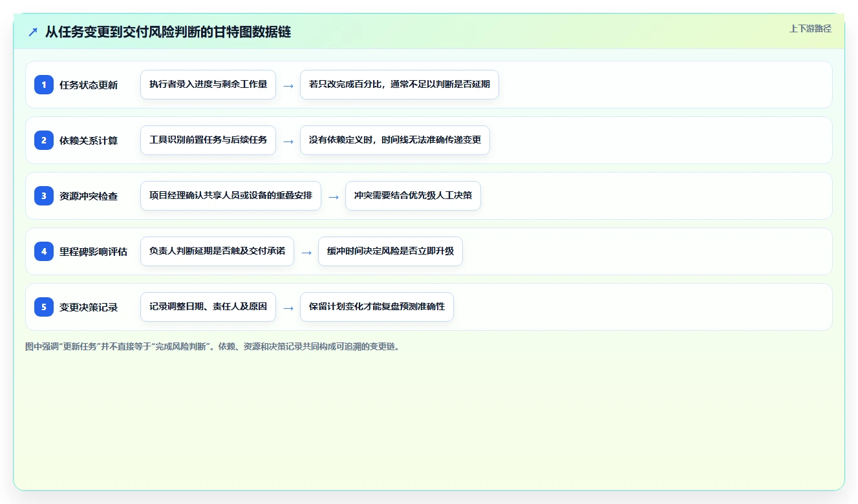Screen dimensions: 858x504
Task: Select step badge 4 for 里程碑影响评估
Action: [x=44, y=251]
